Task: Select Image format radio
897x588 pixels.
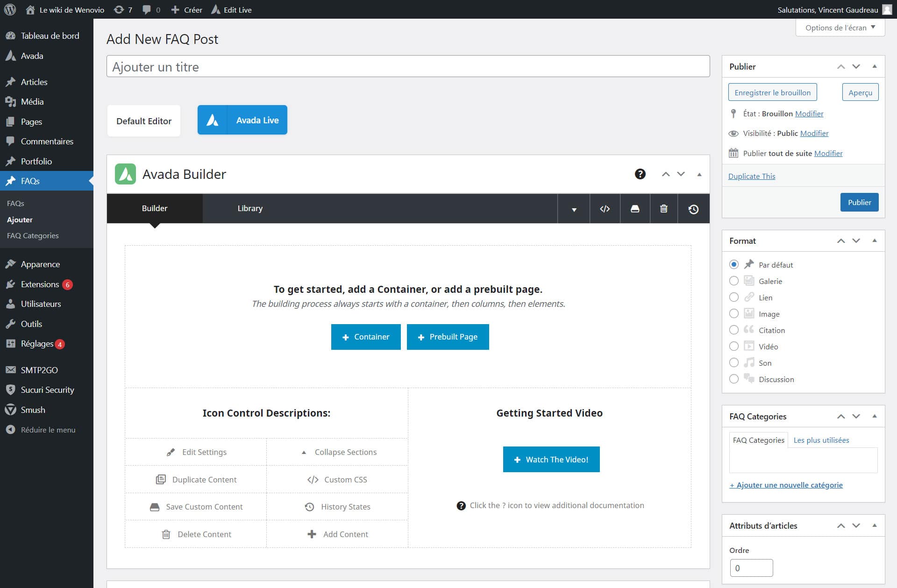Action: tap(734, 313)
